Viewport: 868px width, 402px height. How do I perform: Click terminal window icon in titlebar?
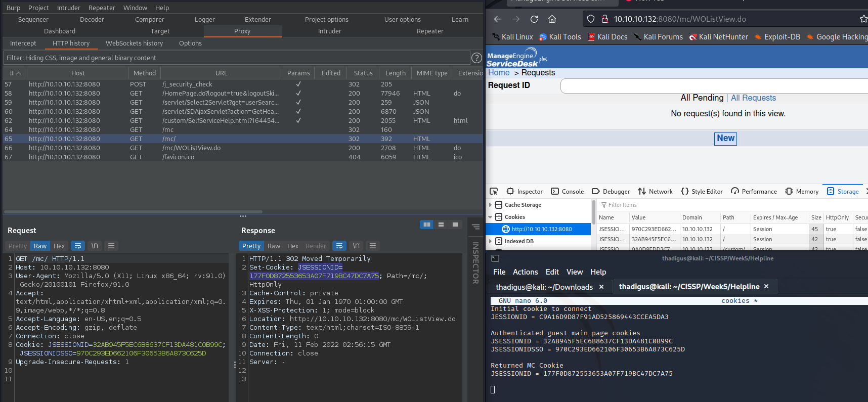click(x=495, y=258)
